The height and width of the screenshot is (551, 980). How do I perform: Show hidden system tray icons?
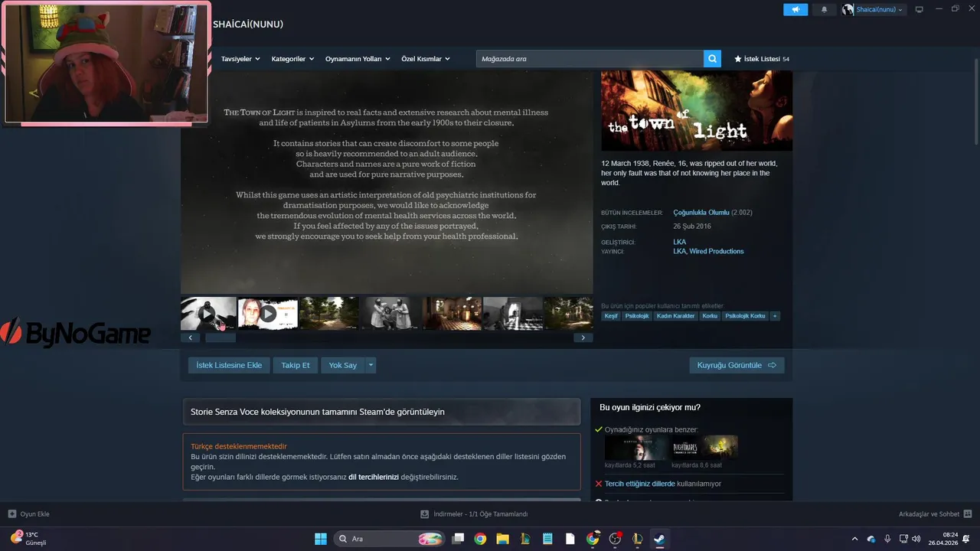[854, 539]
